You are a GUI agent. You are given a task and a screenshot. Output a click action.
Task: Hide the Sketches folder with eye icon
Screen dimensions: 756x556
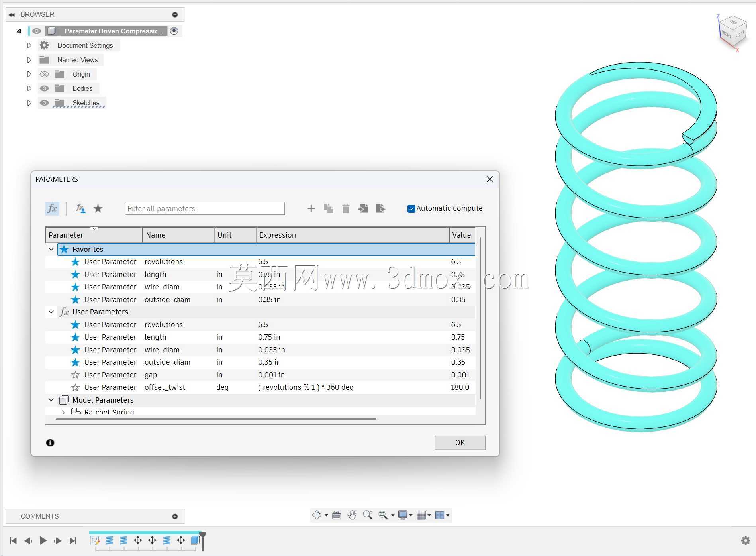45,103
